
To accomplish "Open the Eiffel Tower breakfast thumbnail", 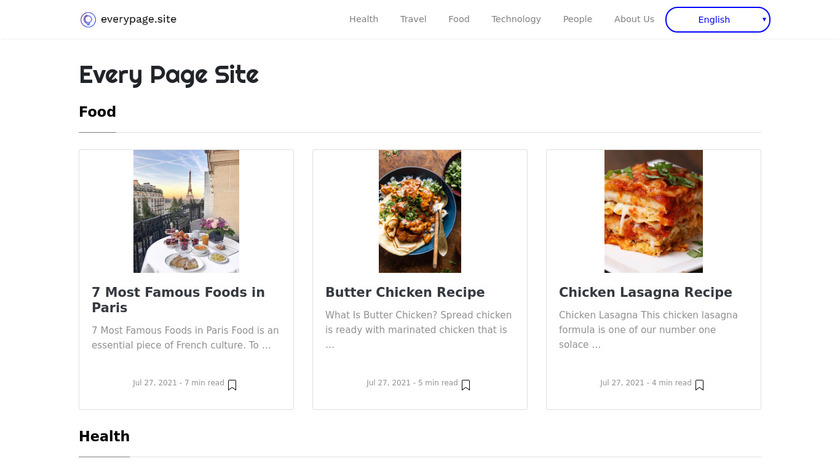I will click(x=186, y=211).
